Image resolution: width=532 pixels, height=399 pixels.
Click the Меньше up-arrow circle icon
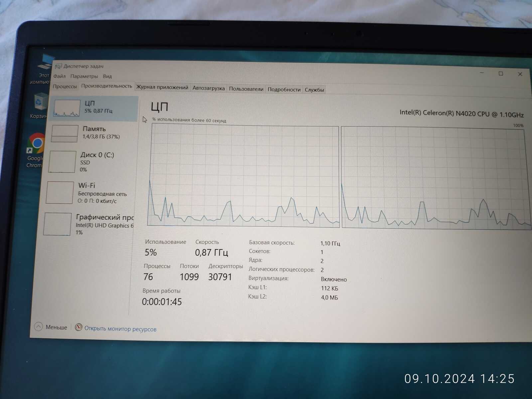(x=39, y=327)
